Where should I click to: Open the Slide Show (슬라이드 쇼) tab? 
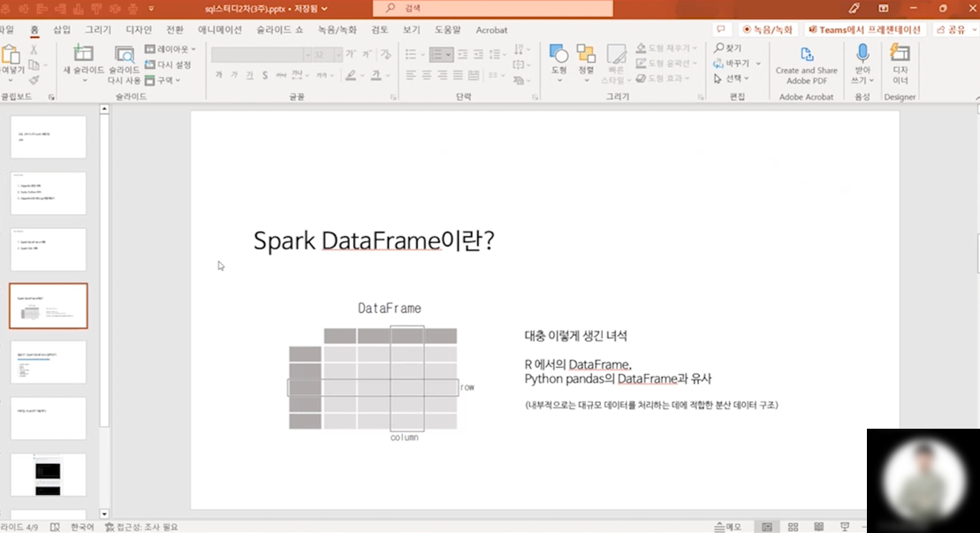pyautogui.click(x=279, y=29)
